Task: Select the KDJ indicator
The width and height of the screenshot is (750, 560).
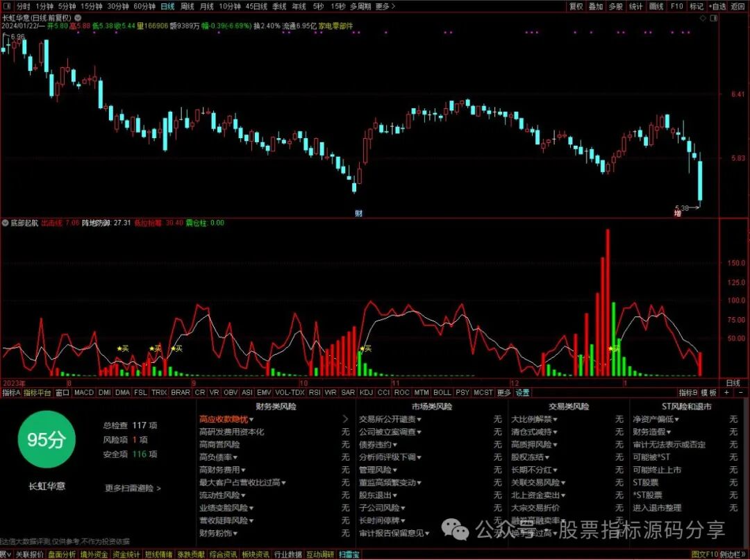Action: tap(366, 392)
